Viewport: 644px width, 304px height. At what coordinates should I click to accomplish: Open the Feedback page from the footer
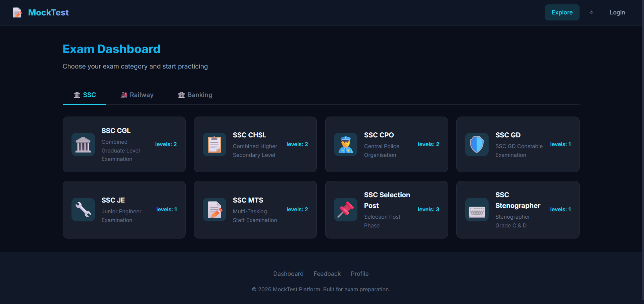(x=327, y=273)
